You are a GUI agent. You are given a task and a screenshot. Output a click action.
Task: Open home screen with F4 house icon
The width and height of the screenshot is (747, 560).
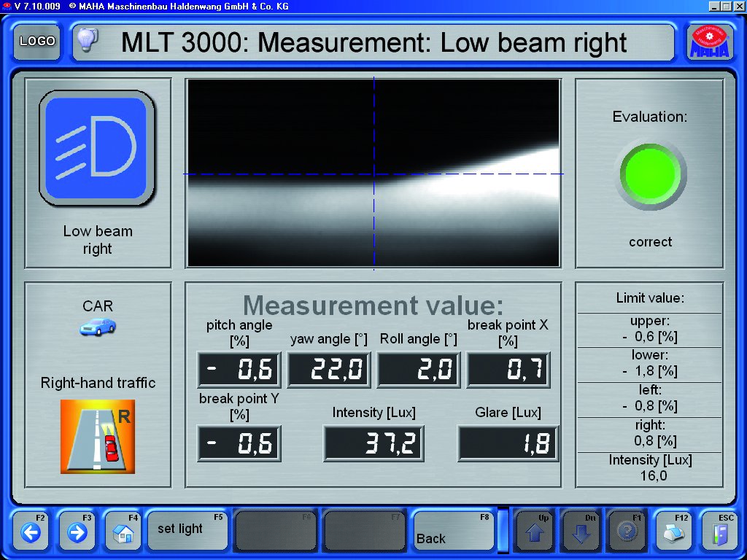pyautogui.click(x=123, y=530)
